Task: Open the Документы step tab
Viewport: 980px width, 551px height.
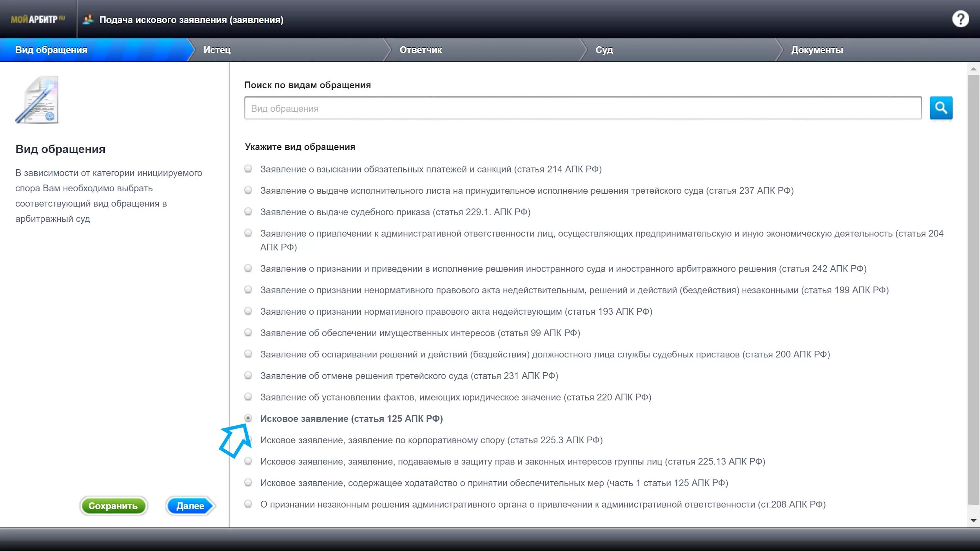Action: click(x=817, y=50)
